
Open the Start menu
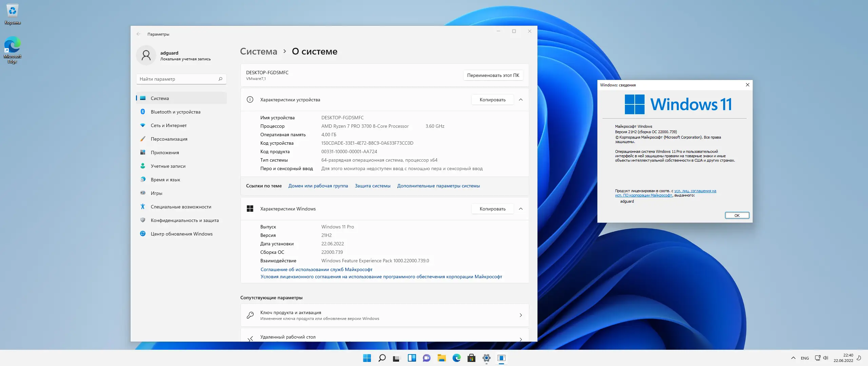tap(367, 358)
